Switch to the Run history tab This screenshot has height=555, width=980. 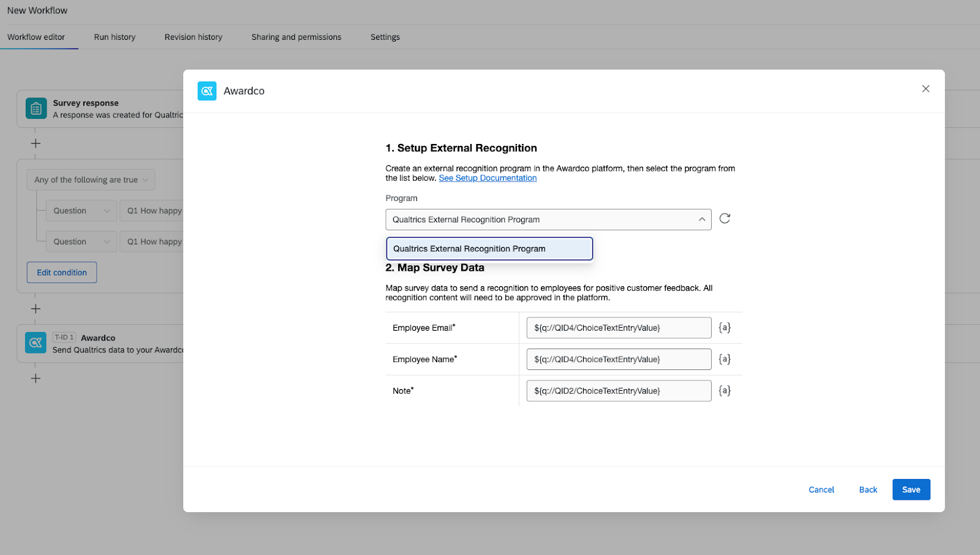click(115, 37)
